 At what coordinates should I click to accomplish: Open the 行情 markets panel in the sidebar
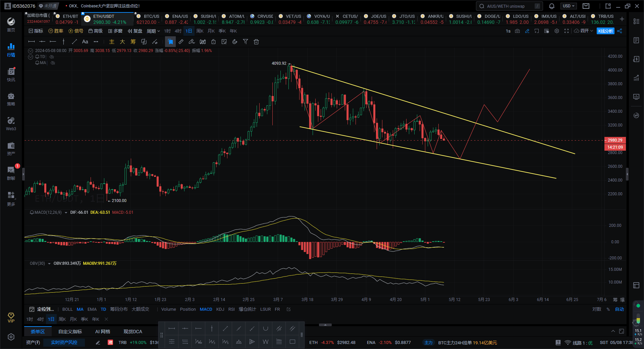11,50
